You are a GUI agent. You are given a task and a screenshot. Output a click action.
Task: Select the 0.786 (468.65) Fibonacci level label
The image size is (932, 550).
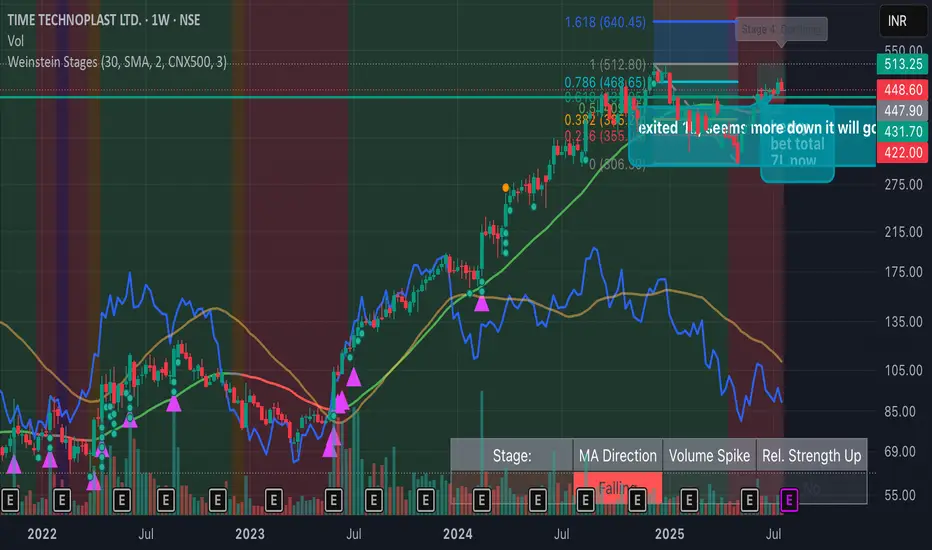pyautogui.click(x=605, y=83)
